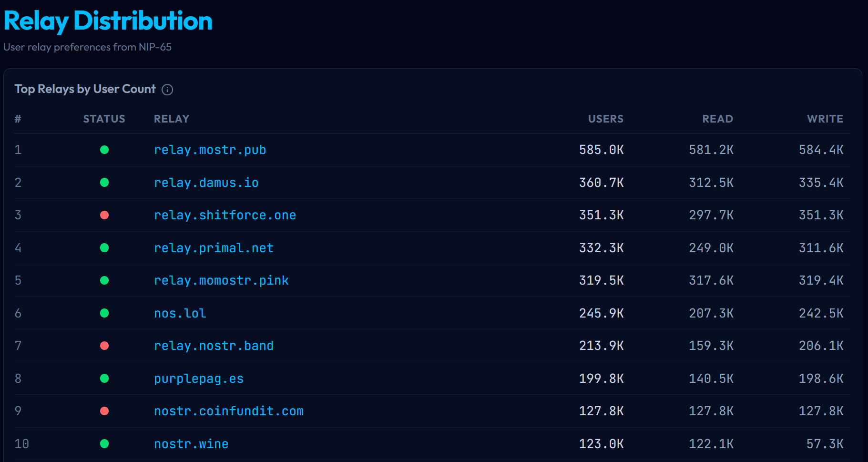
Task: Click the write value 584.4K
Action: (821, 150)
